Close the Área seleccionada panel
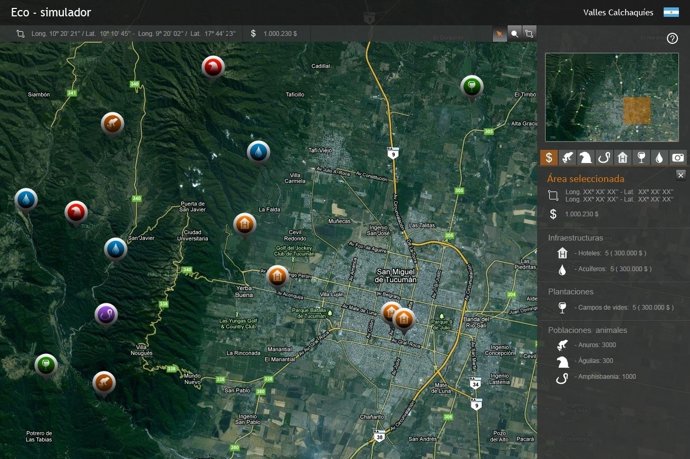690x459 pixels. (x=681, y=175)
